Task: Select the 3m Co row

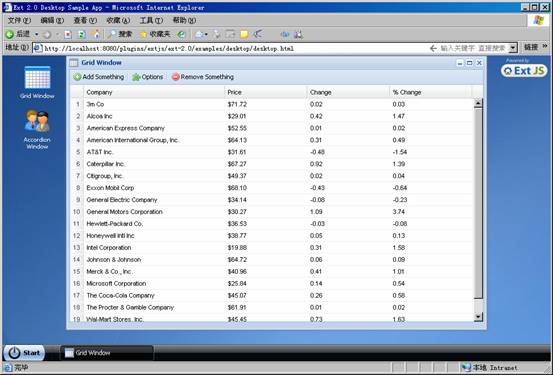Action: [x=272, y=104]
